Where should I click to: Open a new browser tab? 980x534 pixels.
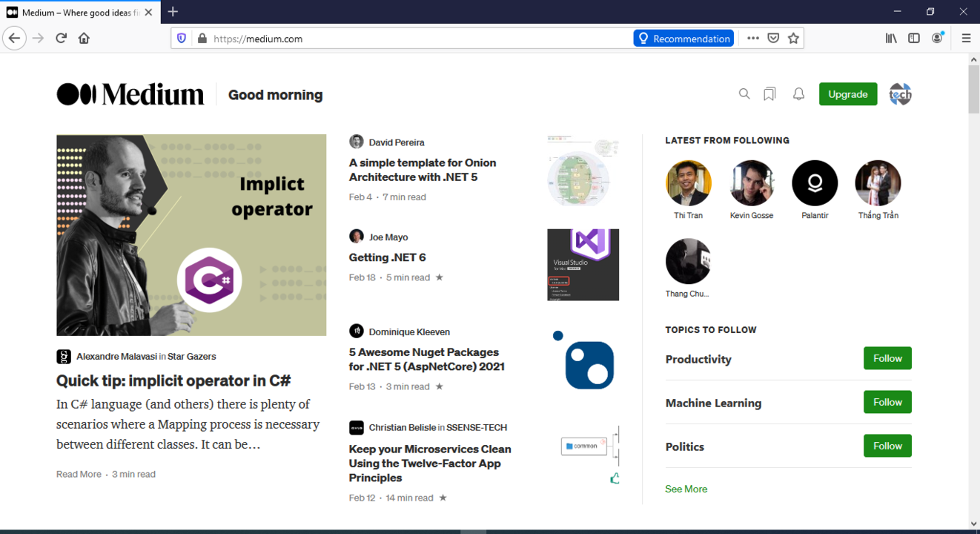pos(173,12)
